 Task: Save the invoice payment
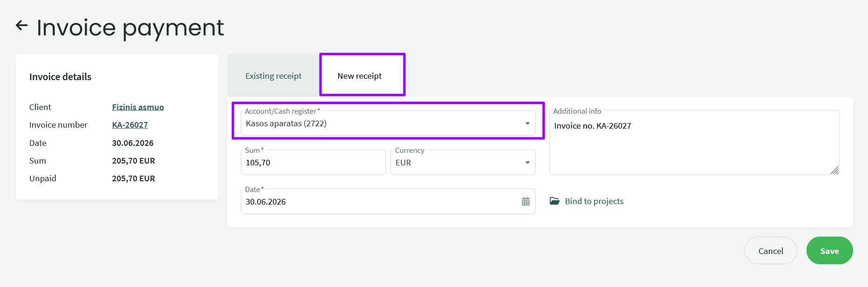point(829,251)
